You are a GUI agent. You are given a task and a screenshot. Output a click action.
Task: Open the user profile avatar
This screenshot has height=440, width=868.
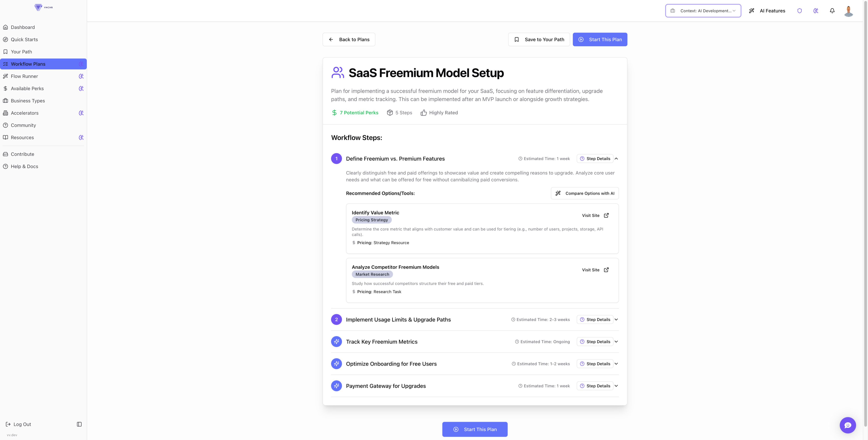848,11
